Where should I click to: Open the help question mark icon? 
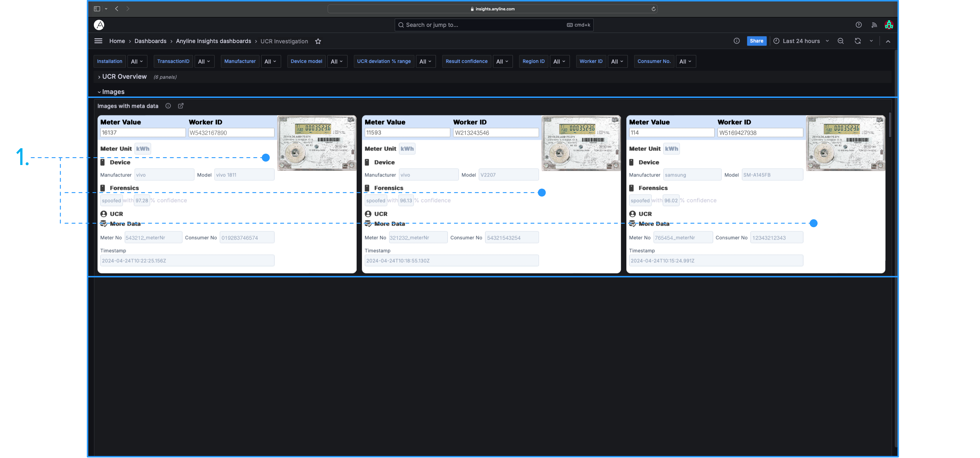(x=859, y=25)
